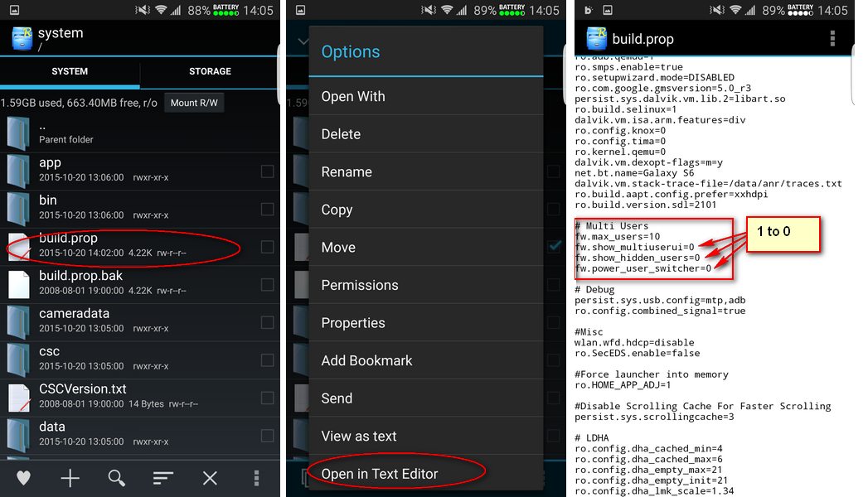Open the bin folder icon

(19, 209)
